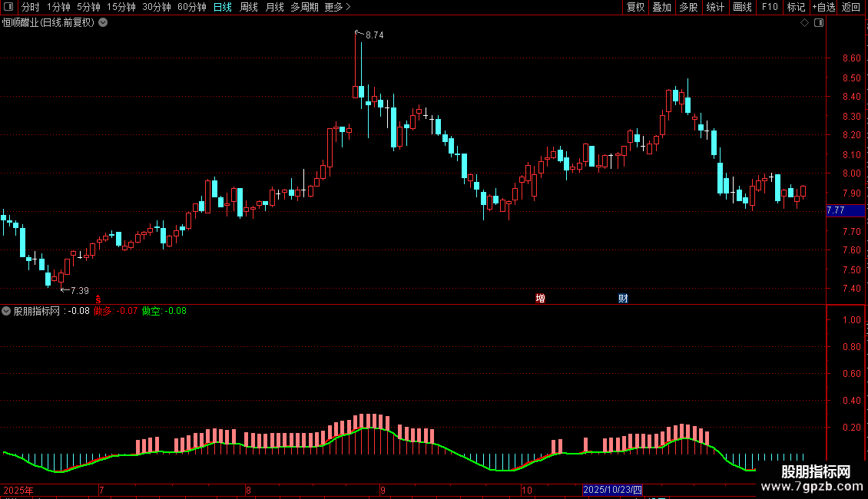Screen dimensions: 868x499
Task: Click the 财 financial event marker
Action: [x=623, y=298]
